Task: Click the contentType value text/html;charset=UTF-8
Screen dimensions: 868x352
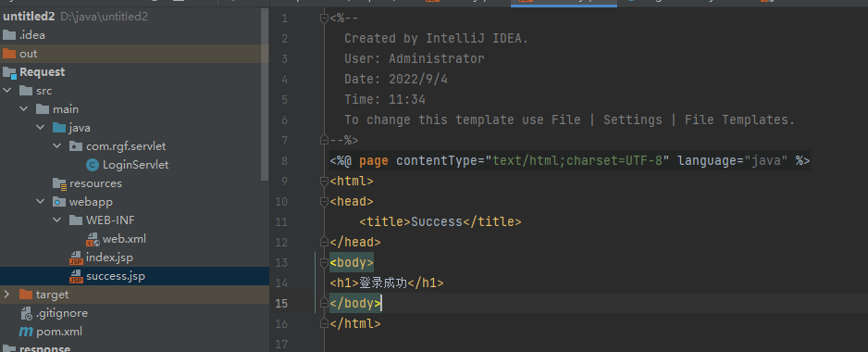Action: click(577, 161)
